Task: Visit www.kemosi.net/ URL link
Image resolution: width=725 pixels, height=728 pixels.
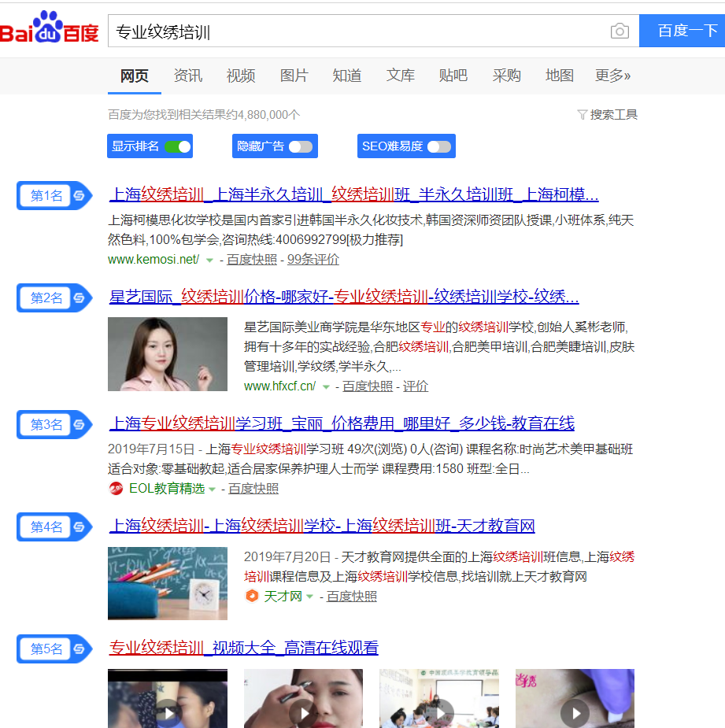Action: (154, 259)
